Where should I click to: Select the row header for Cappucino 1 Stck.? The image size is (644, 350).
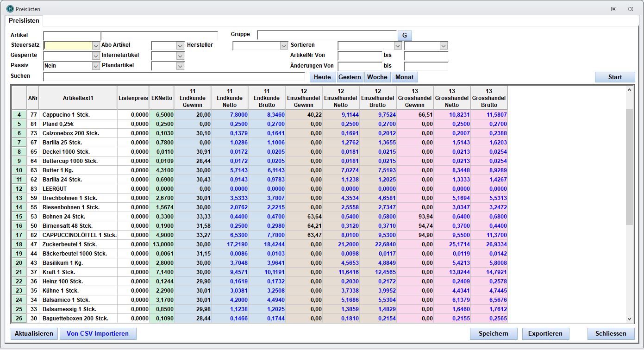(x=19, y=114)
